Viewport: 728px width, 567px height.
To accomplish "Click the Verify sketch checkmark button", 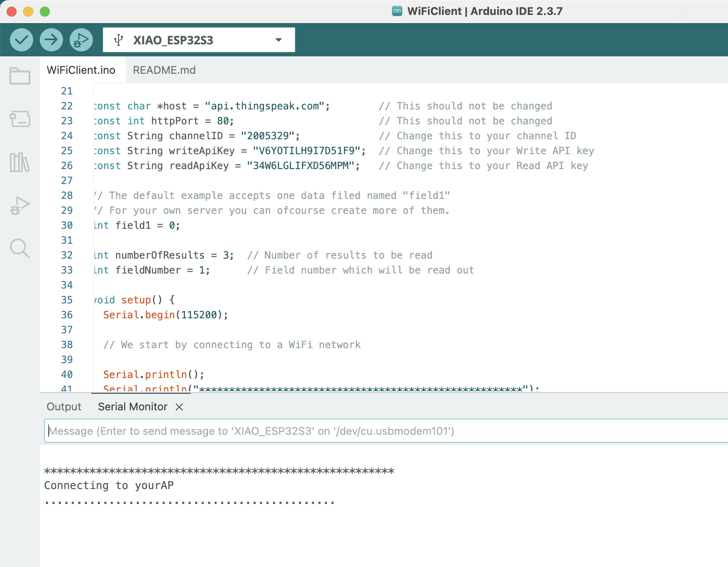I will tap(22, 40).
